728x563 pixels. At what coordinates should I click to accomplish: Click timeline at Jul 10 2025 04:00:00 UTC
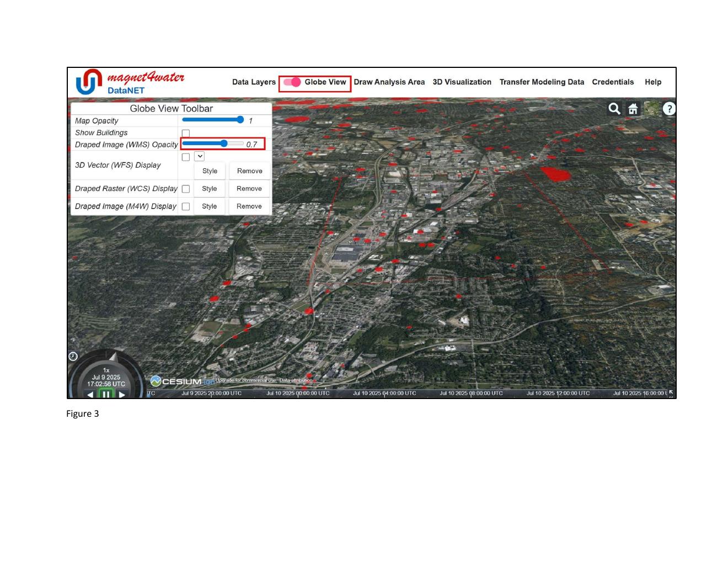coord(384,394)
